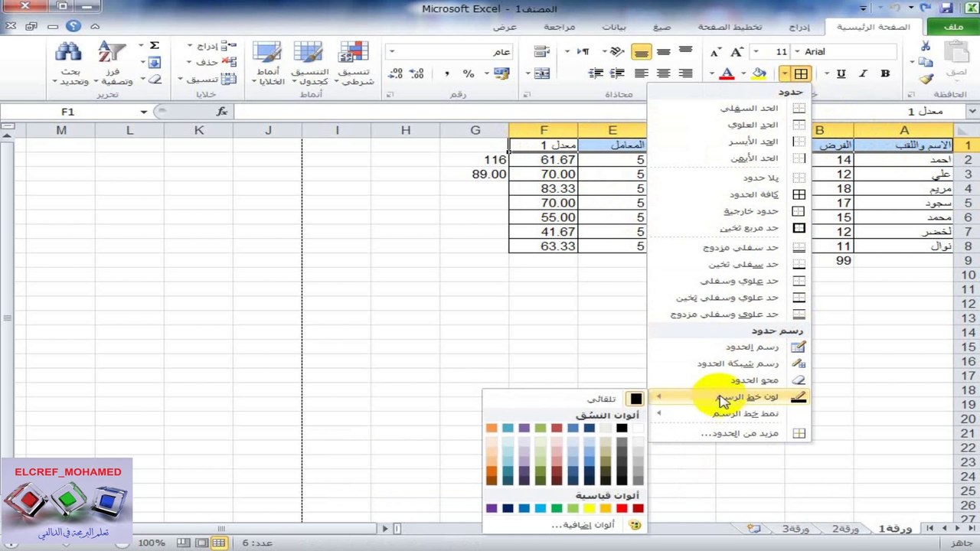Increase font size with the large A icon
This screenshot has width=980, height=551.
tap(737, 51)
